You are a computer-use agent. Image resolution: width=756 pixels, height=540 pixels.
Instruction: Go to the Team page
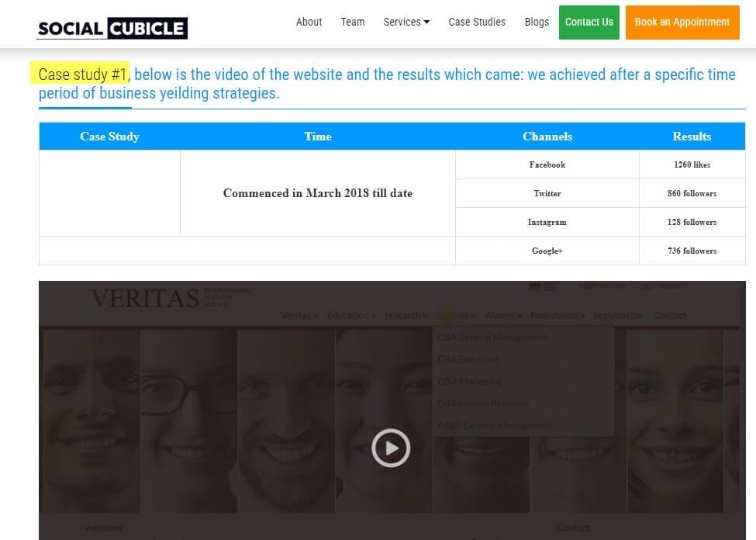pos(353,22)
